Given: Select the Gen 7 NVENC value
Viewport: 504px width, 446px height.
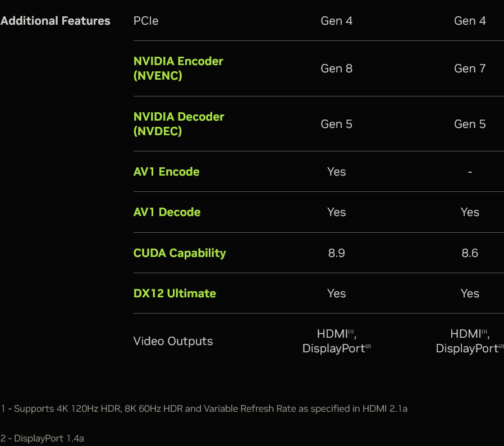Looking at the screenshot, I should click(x=470, y=68).
